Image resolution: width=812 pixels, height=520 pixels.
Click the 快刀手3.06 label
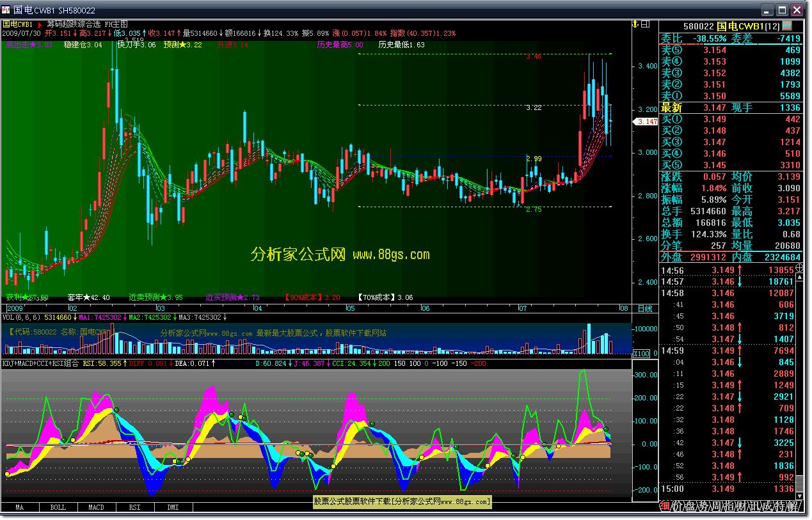point(136,45)
